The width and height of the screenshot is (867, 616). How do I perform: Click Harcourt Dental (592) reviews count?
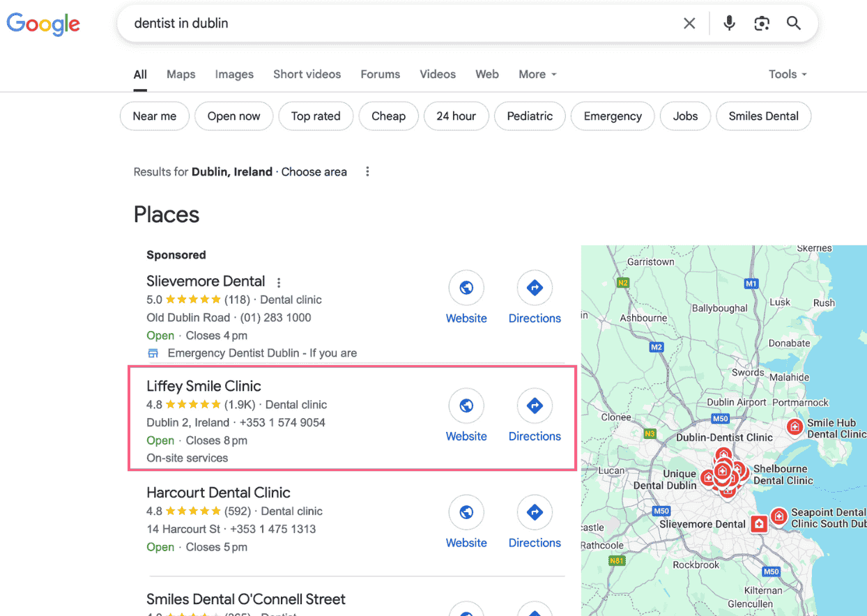click(x=238, y=511)
